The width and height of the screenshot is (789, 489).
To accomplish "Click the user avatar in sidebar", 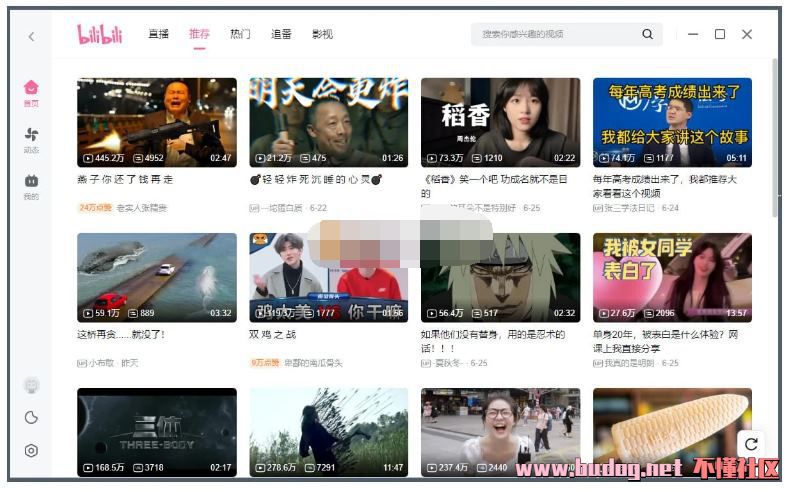I will click(31, 385).
